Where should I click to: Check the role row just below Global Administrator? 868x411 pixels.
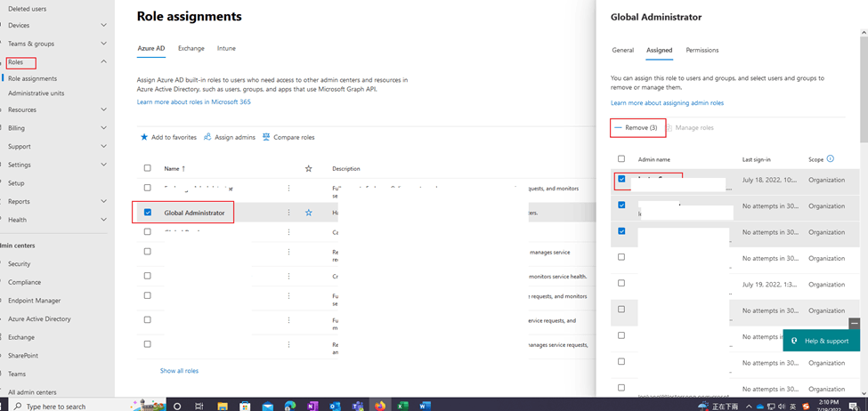click(x=147, y=232)
